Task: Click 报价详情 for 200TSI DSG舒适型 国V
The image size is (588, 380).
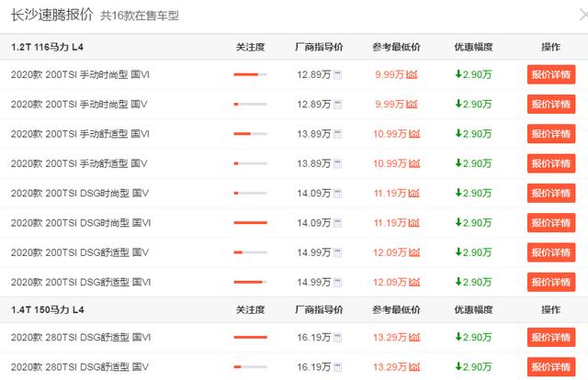Action: pos(551,252)
